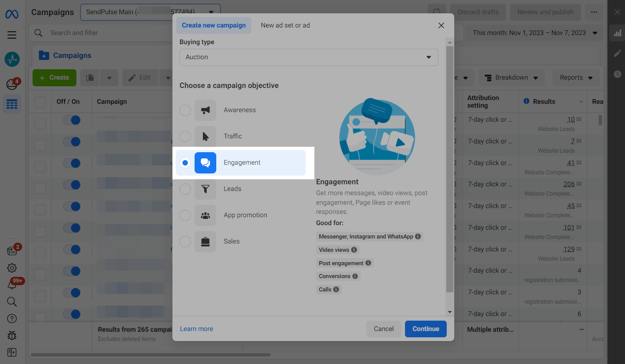The width and height of the screenshot is (625, 364).
Task: Click info icon next to Video views
Action: point(354,250)
